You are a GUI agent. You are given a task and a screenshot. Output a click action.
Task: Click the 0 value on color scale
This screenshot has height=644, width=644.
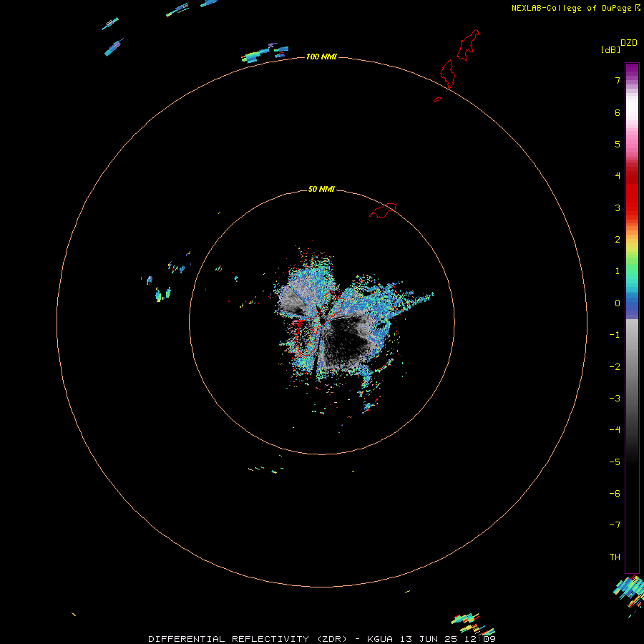618,303
